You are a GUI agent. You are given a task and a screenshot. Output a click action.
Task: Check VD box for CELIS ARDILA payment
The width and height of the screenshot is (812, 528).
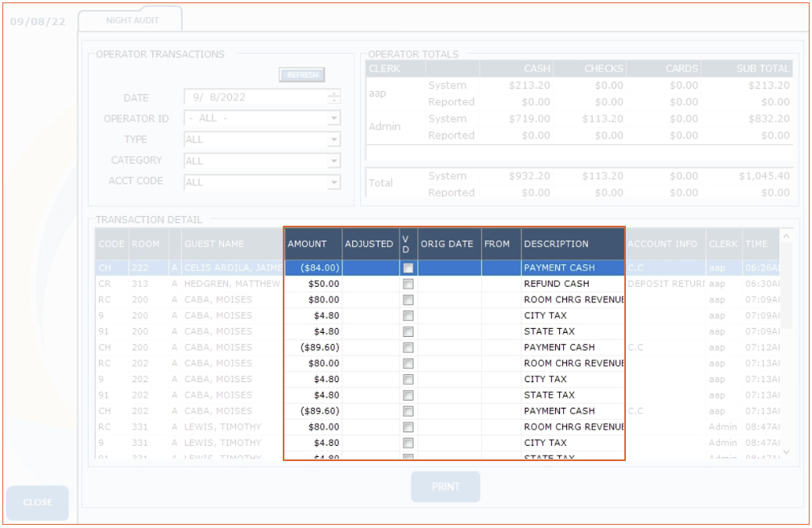click(408, 268)
